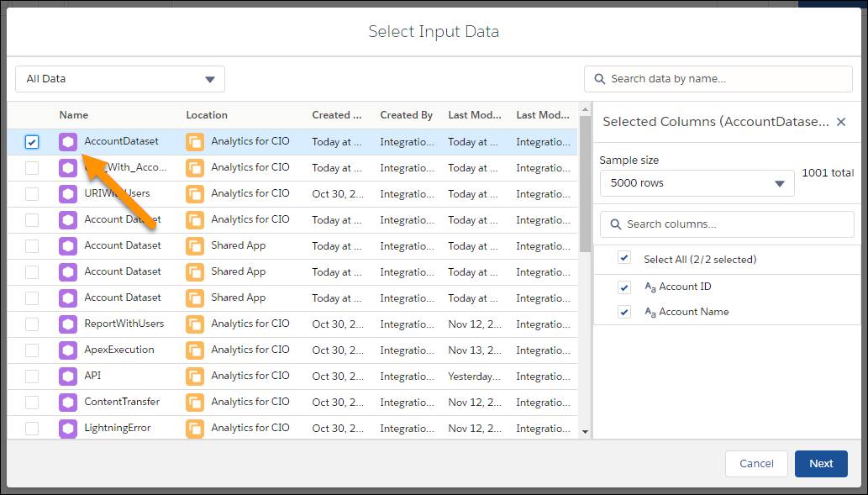This screenshot has height=495, width=868.
Task: Select the ApexExecution name text
Action: (x=119, y=350)
